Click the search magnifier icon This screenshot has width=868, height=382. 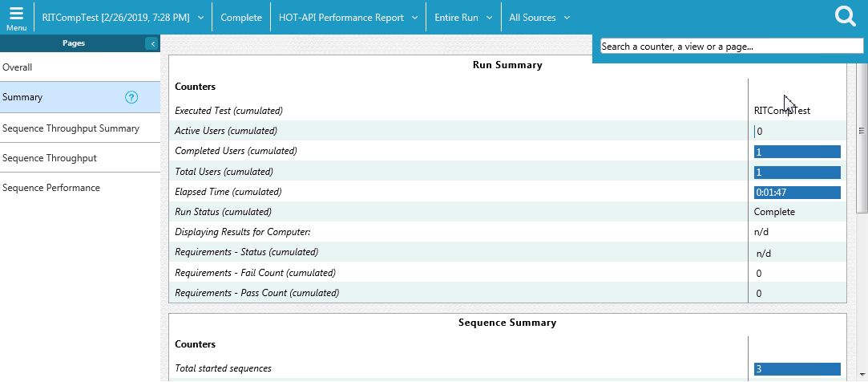click(x=846, y=17)
